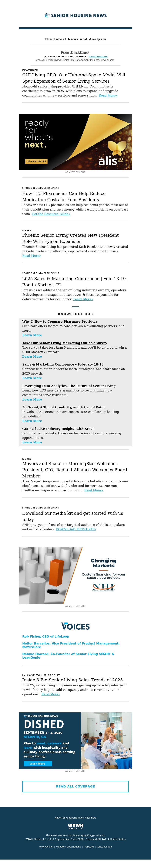The height and width of the screenshot is (868, 151).
Task: Click the NHI Changing Markets ad banner
Action: click(75, 575)
